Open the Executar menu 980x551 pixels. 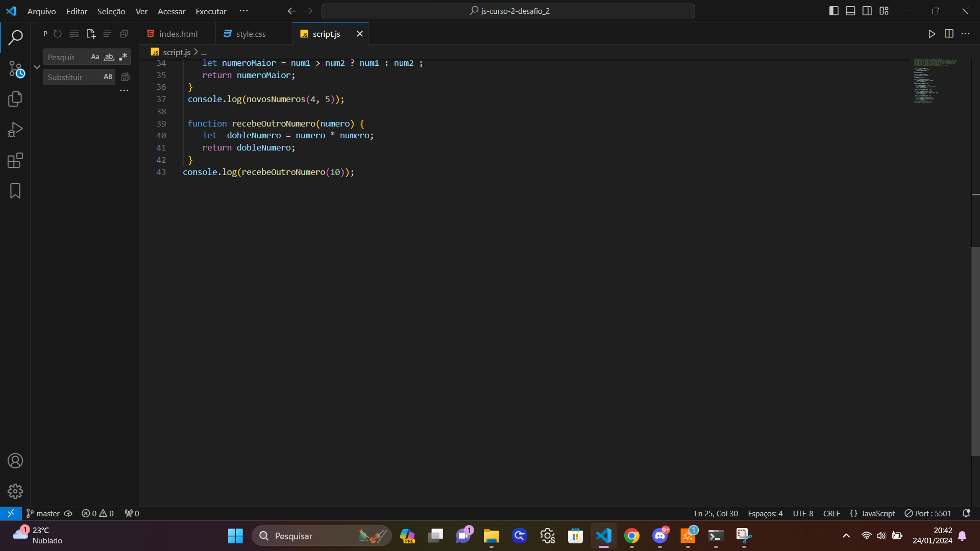(211, 11)
